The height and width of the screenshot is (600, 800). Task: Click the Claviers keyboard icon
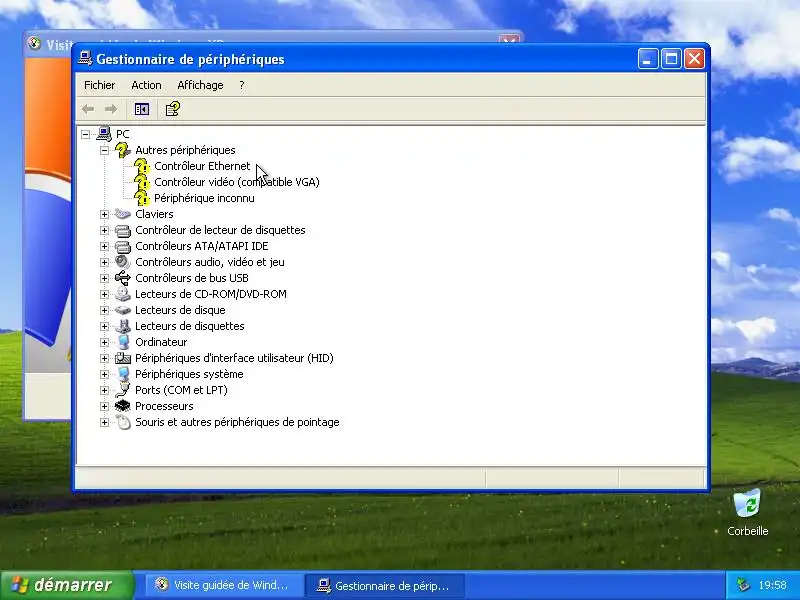[123, 214]
